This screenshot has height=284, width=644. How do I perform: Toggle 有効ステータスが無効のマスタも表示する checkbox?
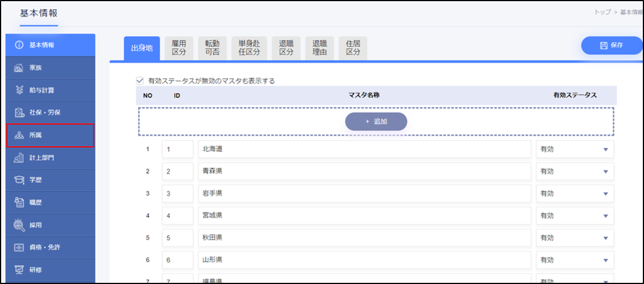(140, 81)
